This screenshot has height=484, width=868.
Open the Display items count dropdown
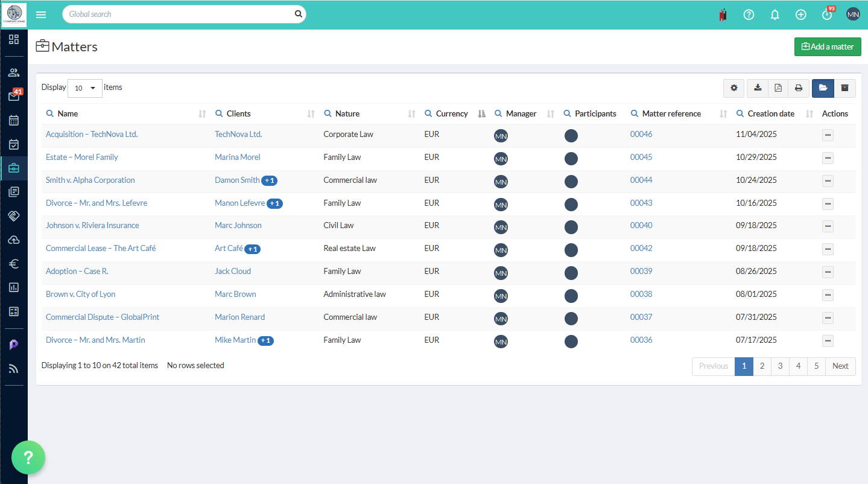(x=84, y=88)
